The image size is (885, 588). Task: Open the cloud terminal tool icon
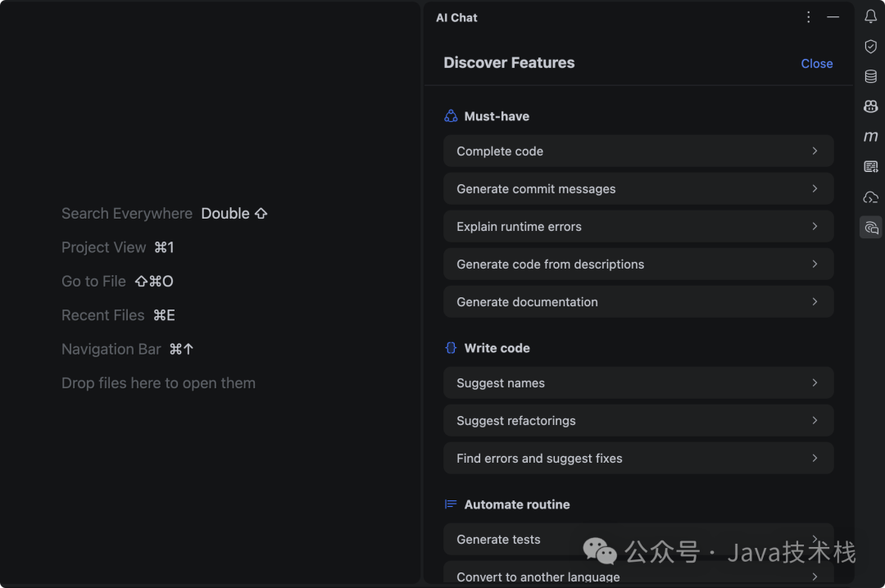[x=870, y=197]
